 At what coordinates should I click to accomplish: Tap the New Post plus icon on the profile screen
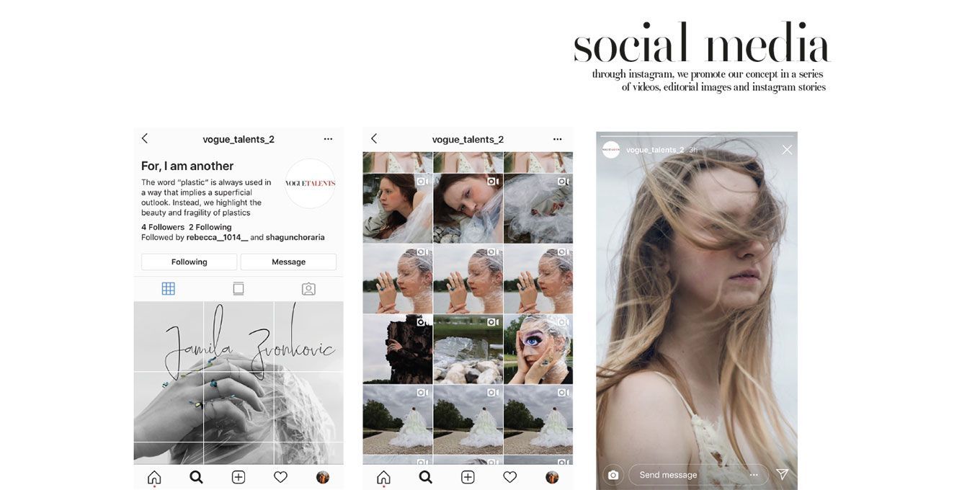[239, 477]
